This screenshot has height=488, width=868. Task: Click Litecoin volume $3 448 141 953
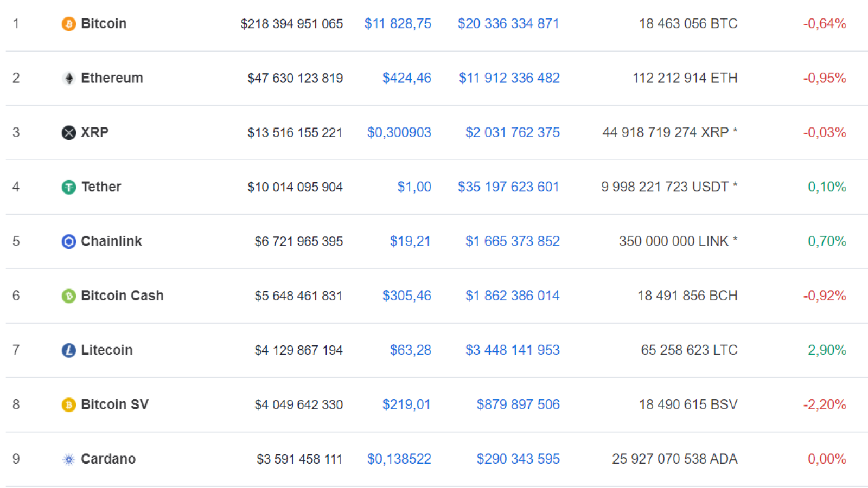(513, 350)
